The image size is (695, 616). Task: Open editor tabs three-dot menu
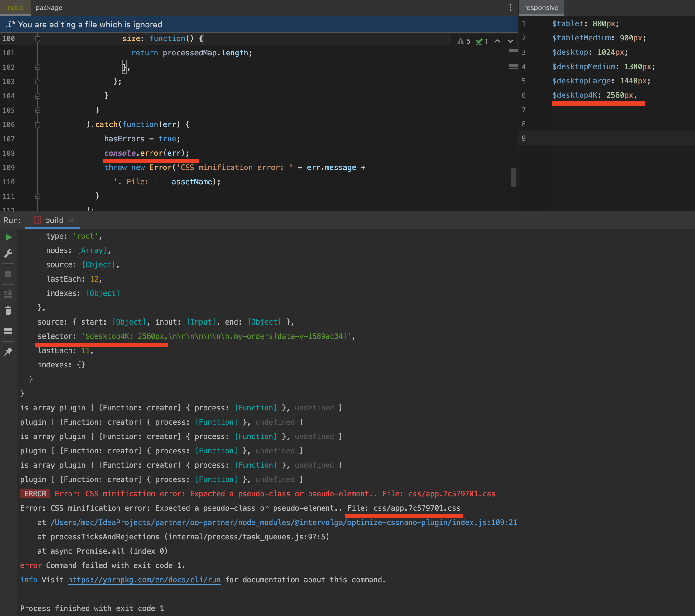click(x=510, y=7)
